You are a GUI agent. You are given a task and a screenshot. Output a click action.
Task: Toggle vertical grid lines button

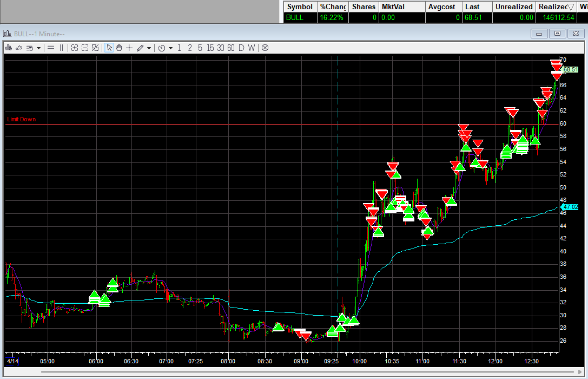(61, 48)
